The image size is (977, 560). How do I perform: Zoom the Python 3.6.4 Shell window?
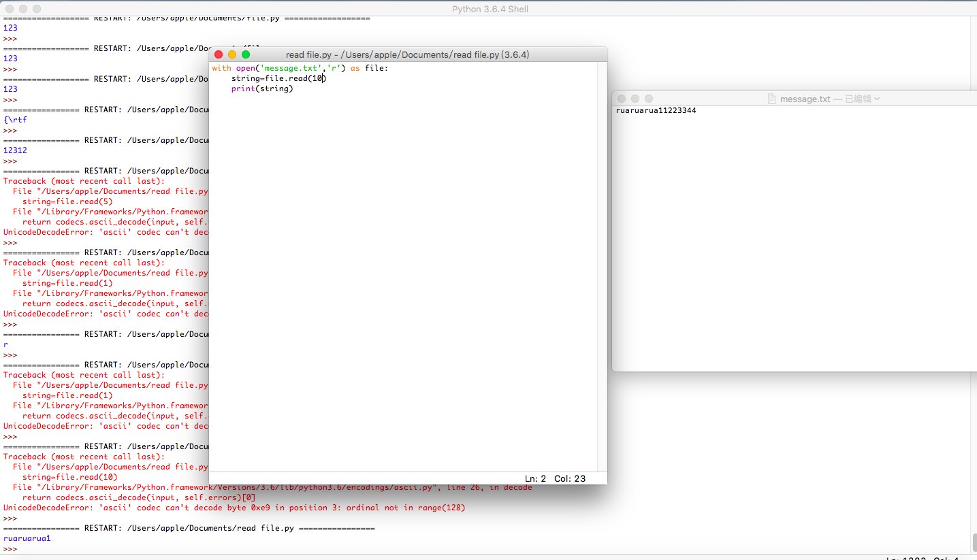pos(36,9)
